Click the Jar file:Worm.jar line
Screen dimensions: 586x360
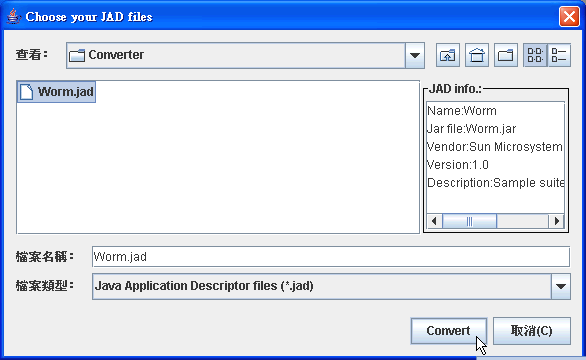click(x=471, y=129)
